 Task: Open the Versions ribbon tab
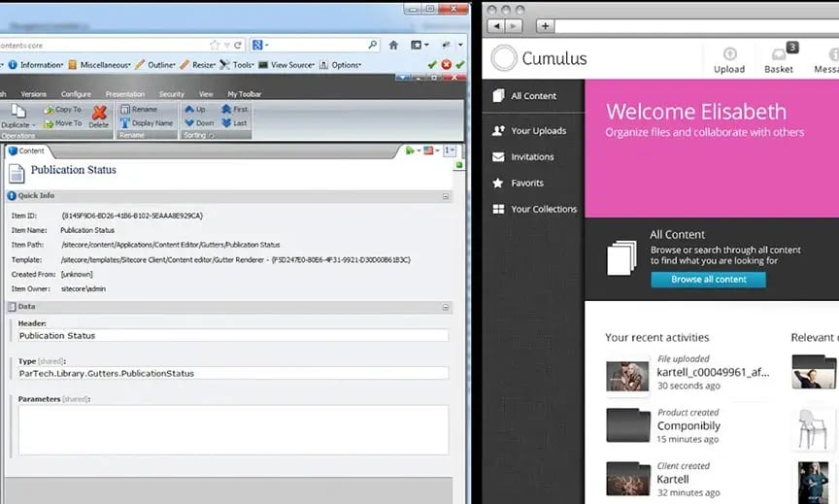tap(34, 94)
